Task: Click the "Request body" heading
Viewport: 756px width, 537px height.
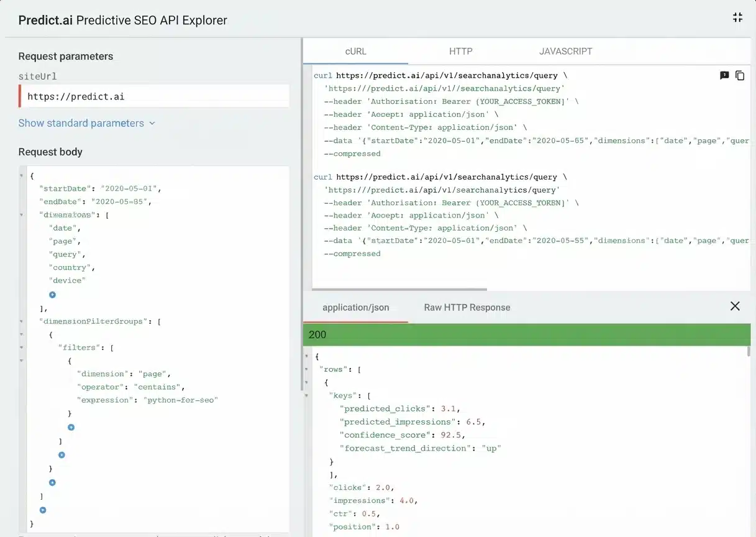Action: click(50, 152)
